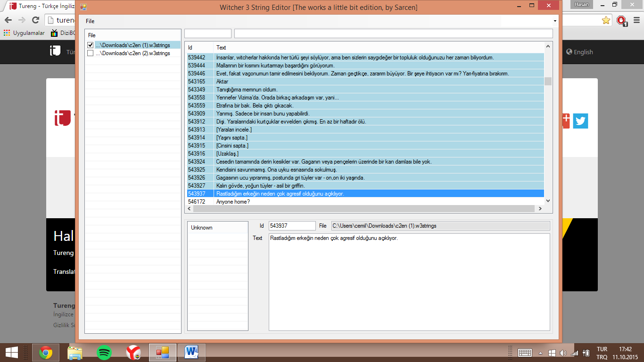644x362 pixels.
Task: Switch Tureng language to English
Action: click(580, 52)
